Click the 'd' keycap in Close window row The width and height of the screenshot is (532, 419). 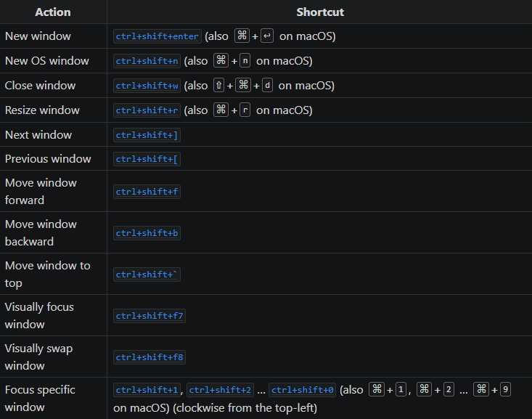(x=267, y=86)
